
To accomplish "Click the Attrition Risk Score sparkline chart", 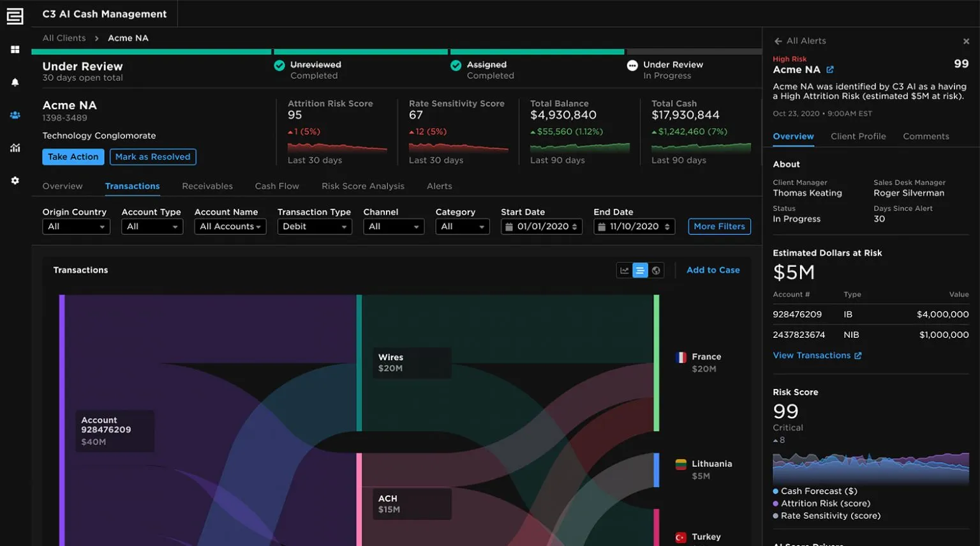I will click(x=338, y=148).
